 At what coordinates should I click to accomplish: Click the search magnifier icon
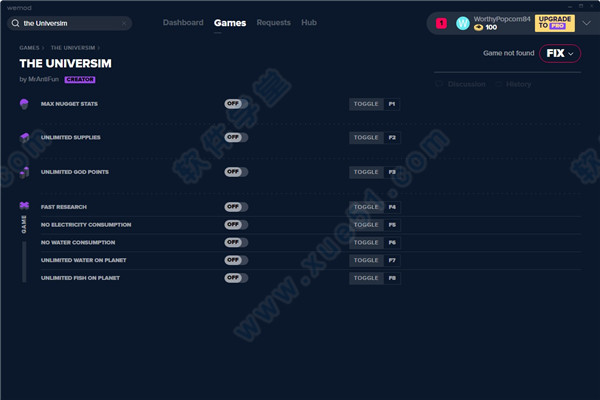[15, 23]
